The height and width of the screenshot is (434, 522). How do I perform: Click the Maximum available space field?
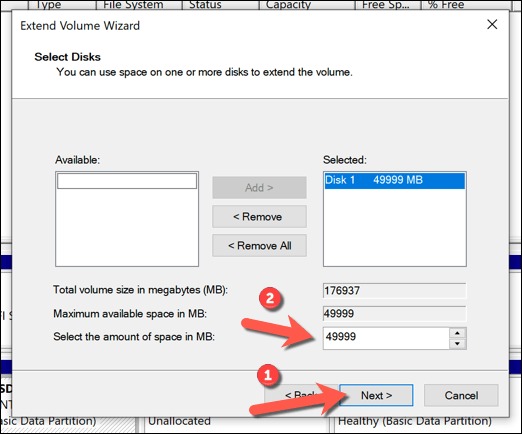pos(394,314)
